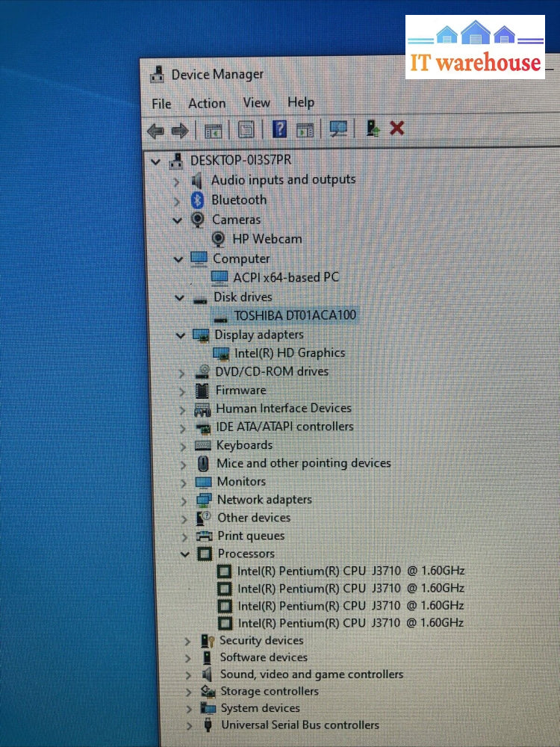Screen dimensions: 560x747
Task: Click the Back arrow toolbar icon
Action: (x=156, y=131)
